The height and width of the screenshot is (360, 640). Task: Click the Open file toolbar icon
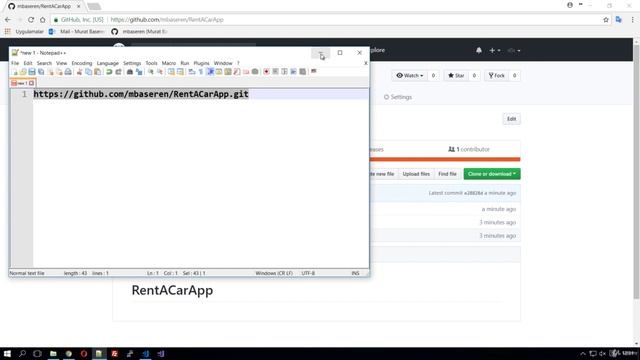23,72
